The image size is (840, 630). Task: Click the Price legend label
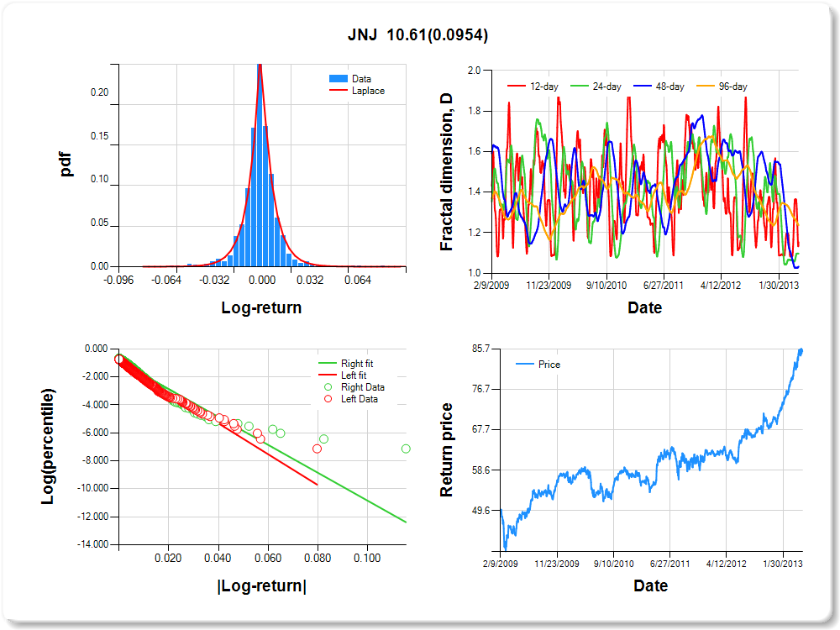[549, 365]
